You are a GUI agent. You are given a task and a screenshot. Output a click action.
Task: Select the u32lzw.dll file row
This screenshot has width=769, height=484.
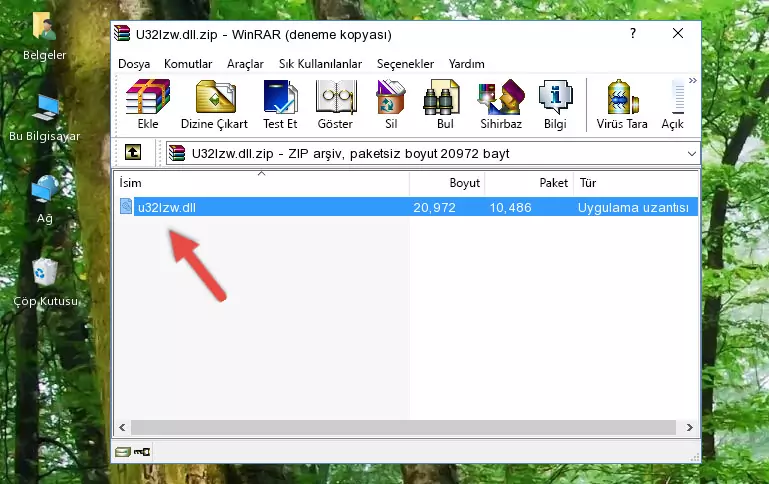click(x=407, y=207)
